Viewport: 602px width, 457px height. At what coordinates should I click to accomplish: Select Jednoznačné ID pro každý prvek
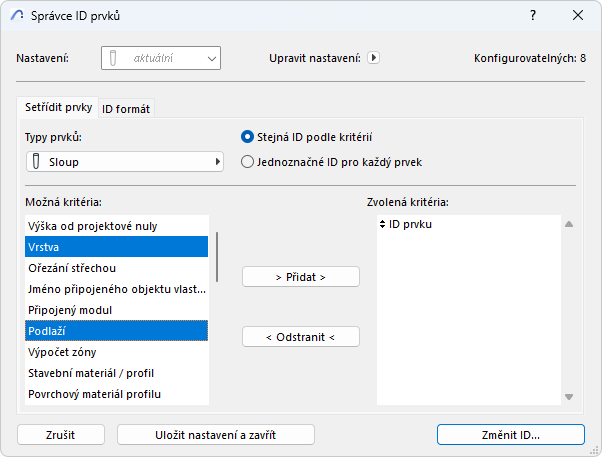point(248,161)
